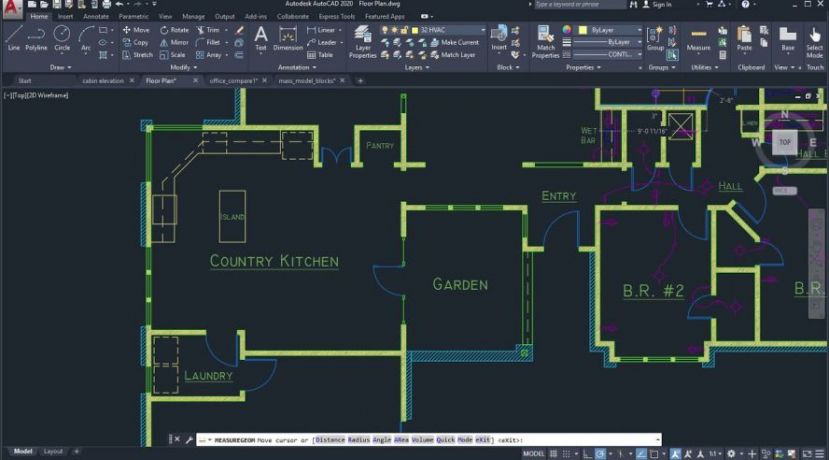Toggle drawing grid display in status bar

tap(554, 454)
